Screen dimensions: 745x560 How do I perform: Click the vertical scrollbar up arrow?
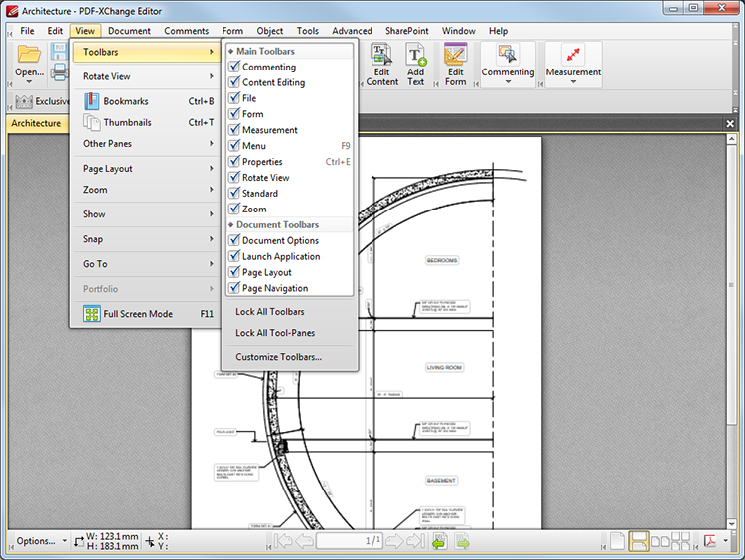point(732,139)
